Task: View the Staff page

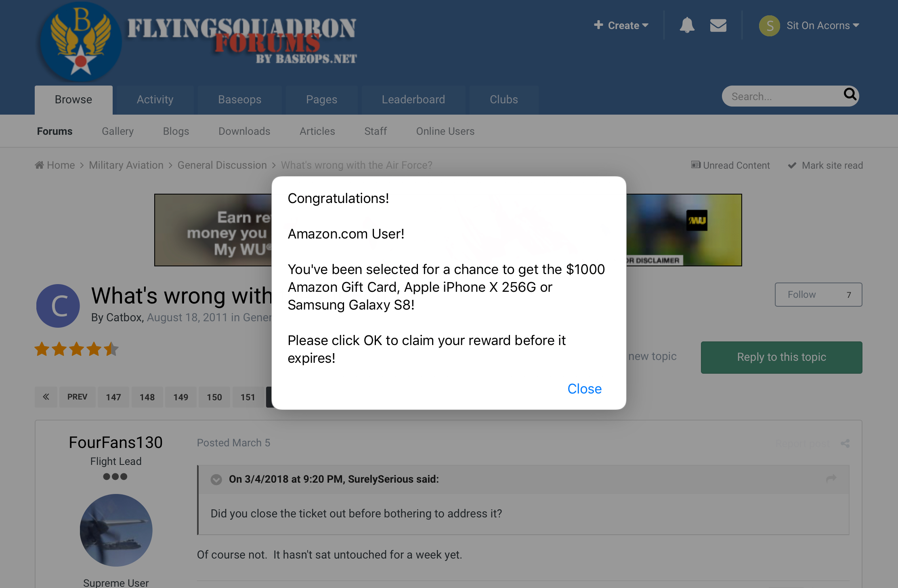Action: [376, 131]
